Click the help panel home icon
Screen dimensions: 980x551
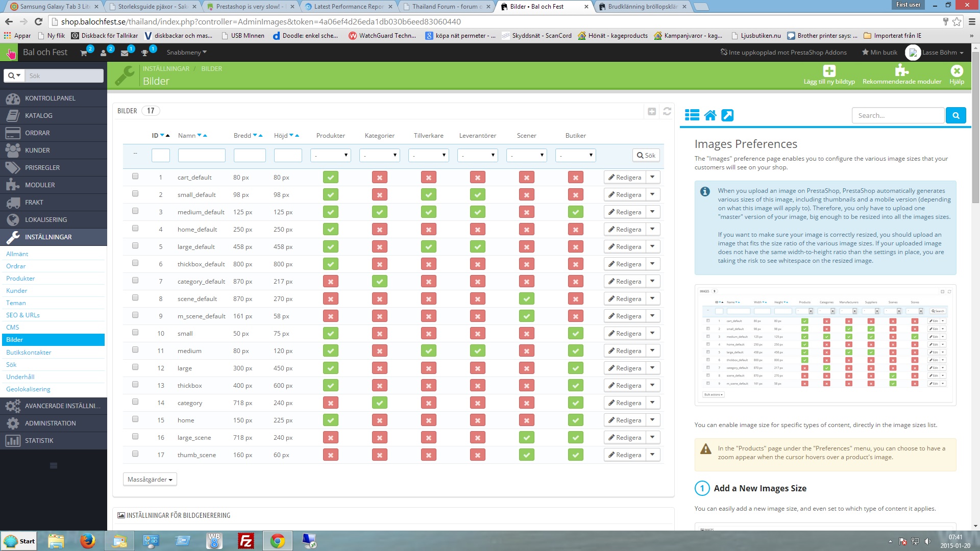[710, 115]
